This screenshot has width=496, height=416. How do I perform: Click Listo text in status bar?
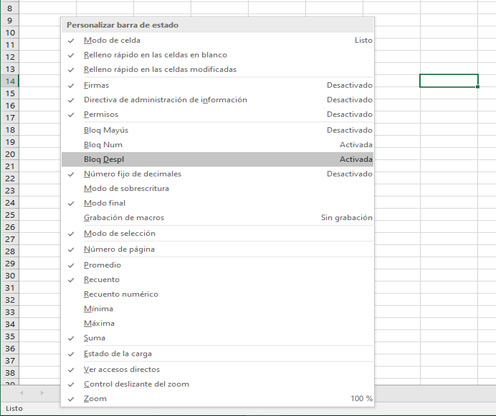click(14, 408)
